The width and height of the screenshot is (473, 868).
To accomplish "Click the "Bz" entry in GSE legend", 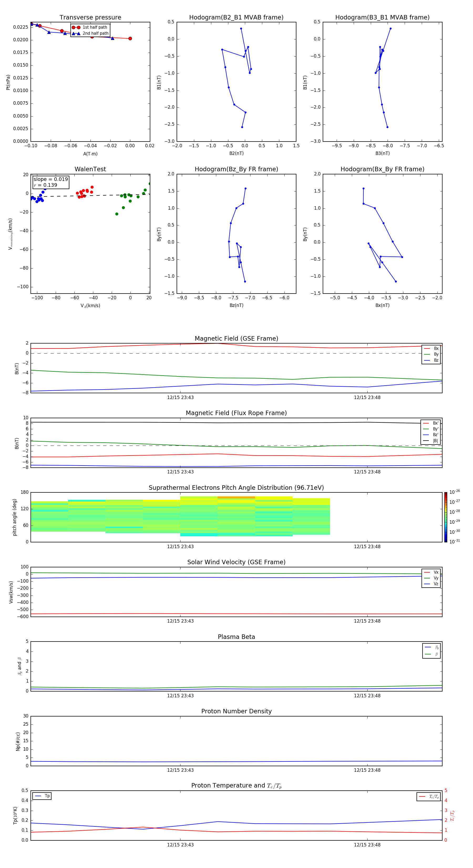I will [x=431, y=361].
